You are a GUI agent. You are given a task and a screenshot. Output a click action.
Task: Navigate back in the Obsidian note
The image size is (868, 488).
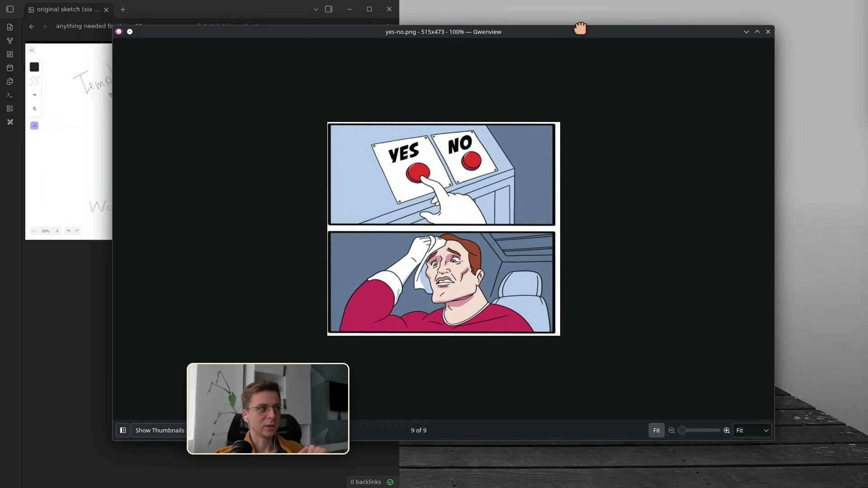[32, 27]
